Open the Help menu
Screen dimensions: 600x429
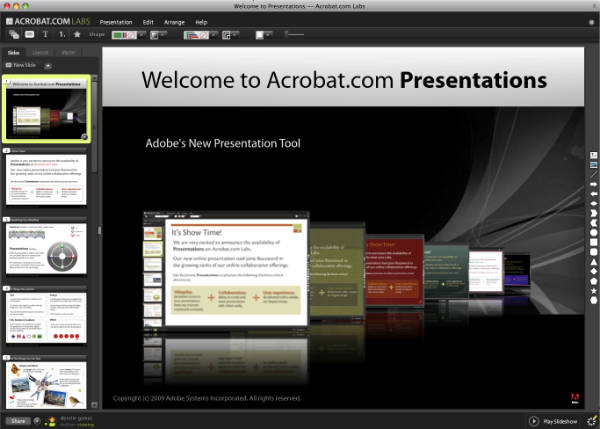tap(201, 22)
